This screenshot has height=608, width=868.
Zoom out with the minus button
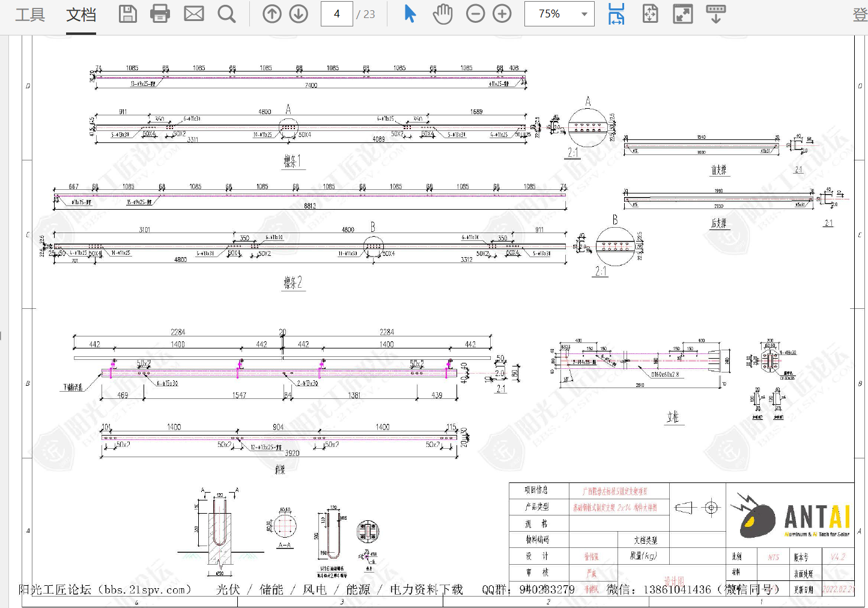(x=475, y=14)
